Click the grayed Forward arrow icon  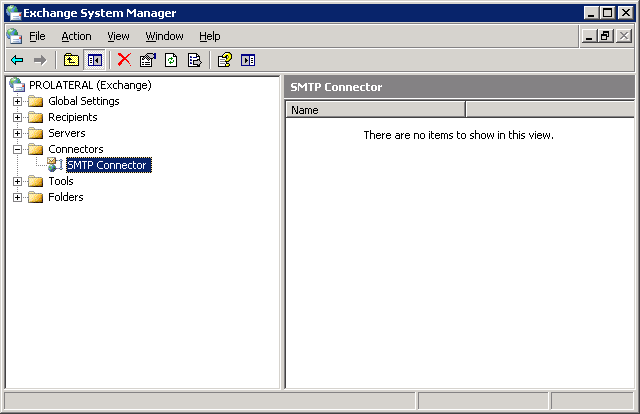tap(40, 60)
